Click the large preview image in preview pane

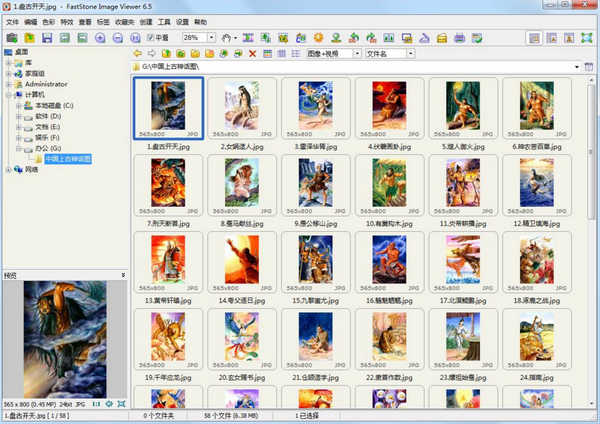pos(65,339)
